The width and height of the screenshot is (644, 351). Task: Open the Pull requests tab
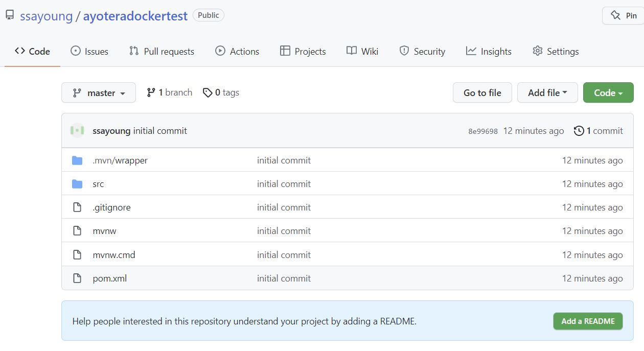tap(162, 51)
